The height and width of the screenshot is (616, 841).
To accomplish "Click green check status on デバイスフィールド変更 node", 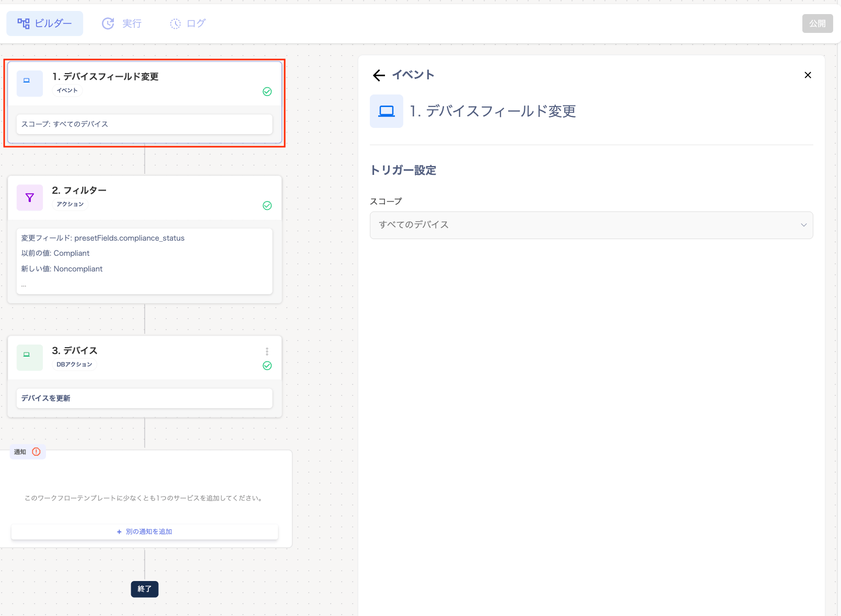I will point(267,92).
